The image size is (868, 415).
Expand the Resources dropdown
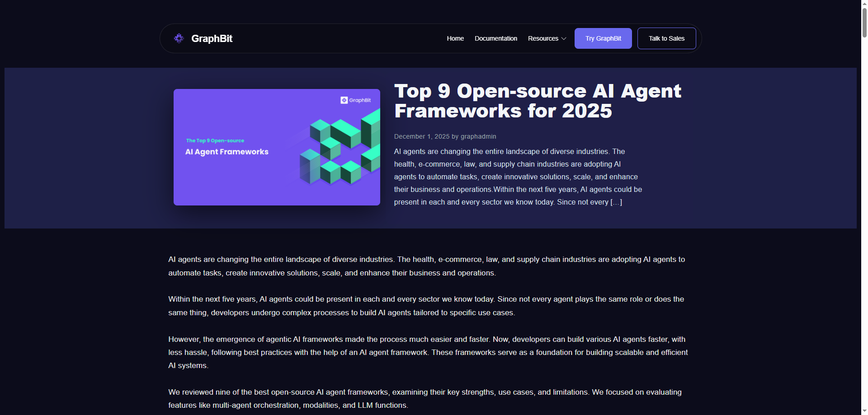pos(547,38)
